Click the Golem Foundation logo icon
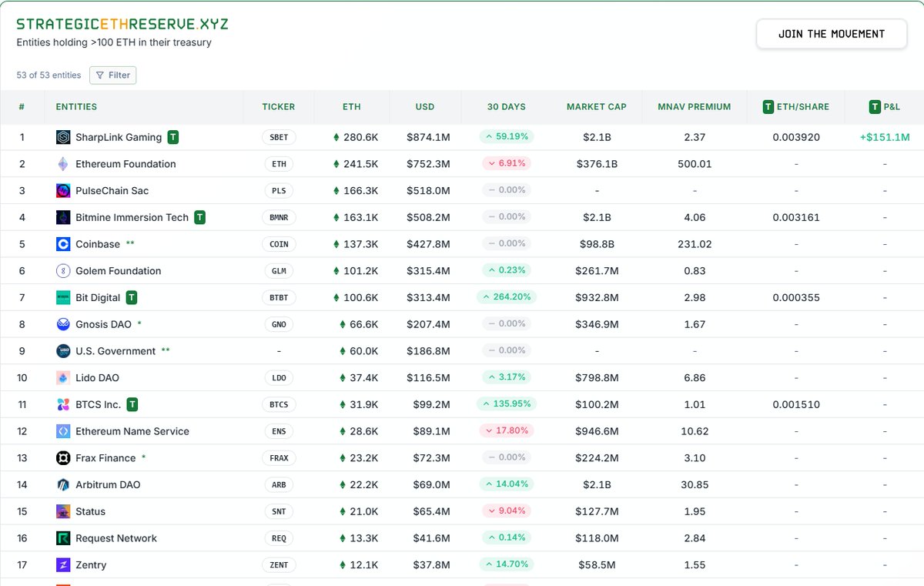Image resolution: width=924 pixels, height=586 pixels. tap(63, 271)
